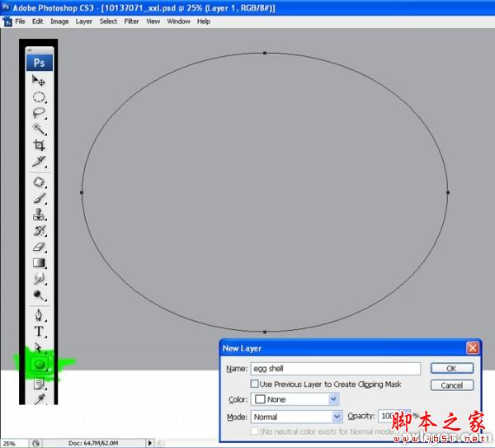Select the Lasso tool
Image resolution: width=495 pixels, height=448 pixels.
point(39,113)
